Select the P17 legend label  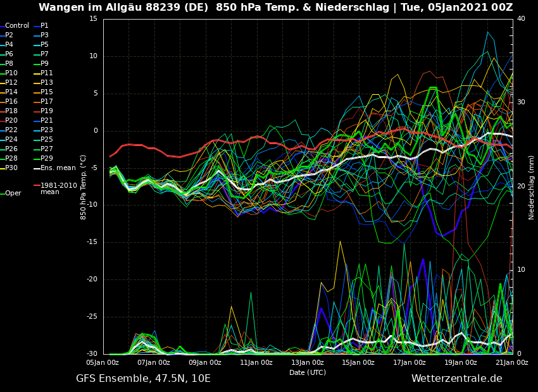click(x=47, y=102)
